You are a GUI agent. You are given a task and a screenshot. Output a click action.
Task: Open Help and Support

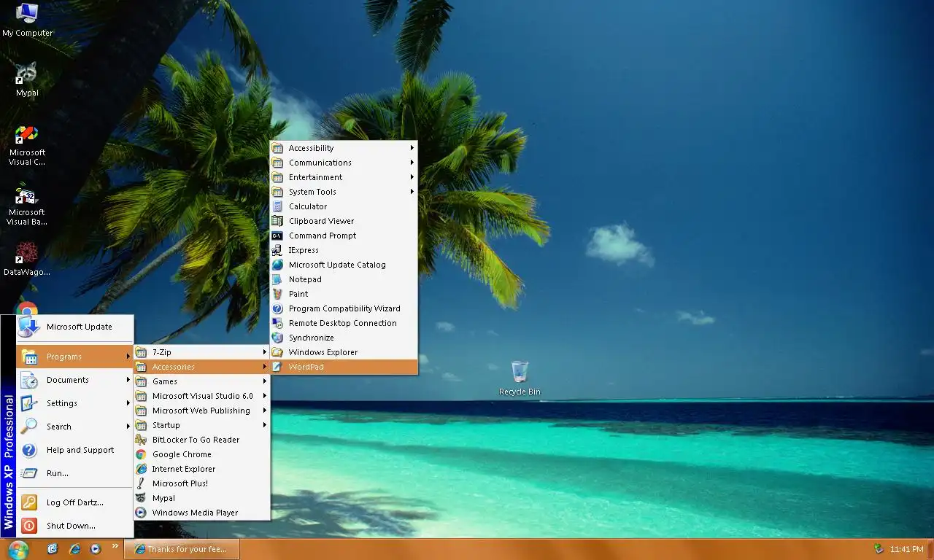(75, 450)
